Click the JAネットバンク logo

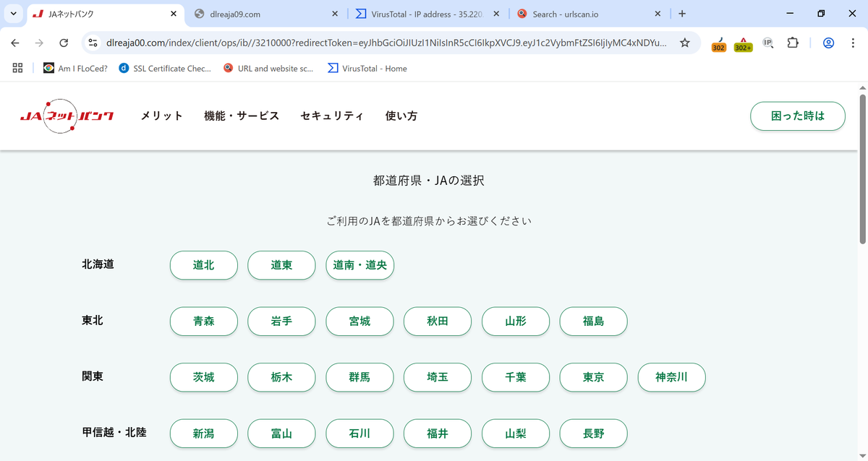coord(67,116)
